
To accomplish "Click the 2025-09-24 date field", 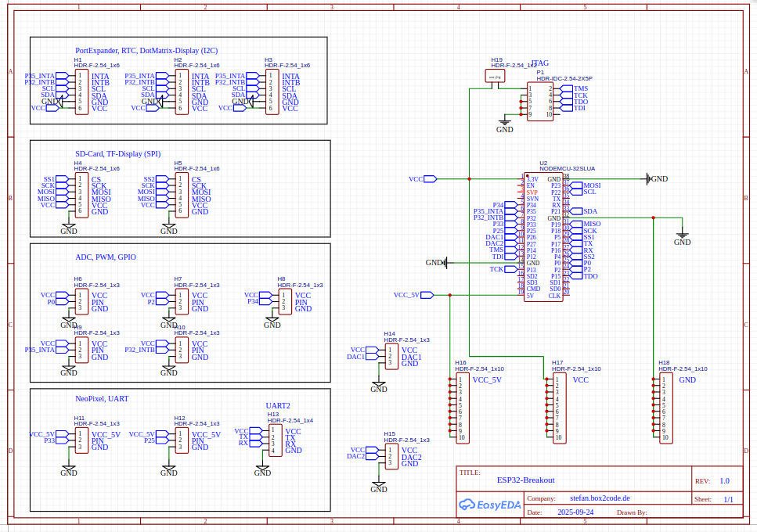I will [575, 513].
